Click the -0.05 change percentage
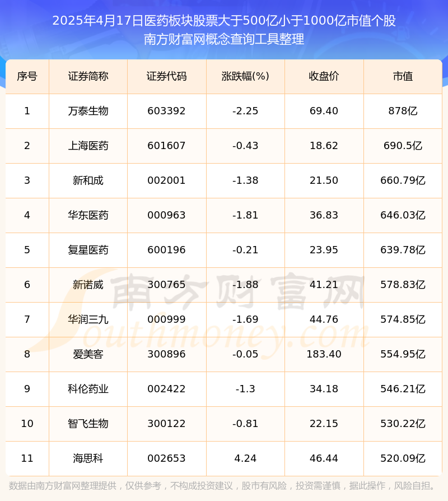Image resolution: width=448 pixels, height=501 pixels. click(245, 354)
